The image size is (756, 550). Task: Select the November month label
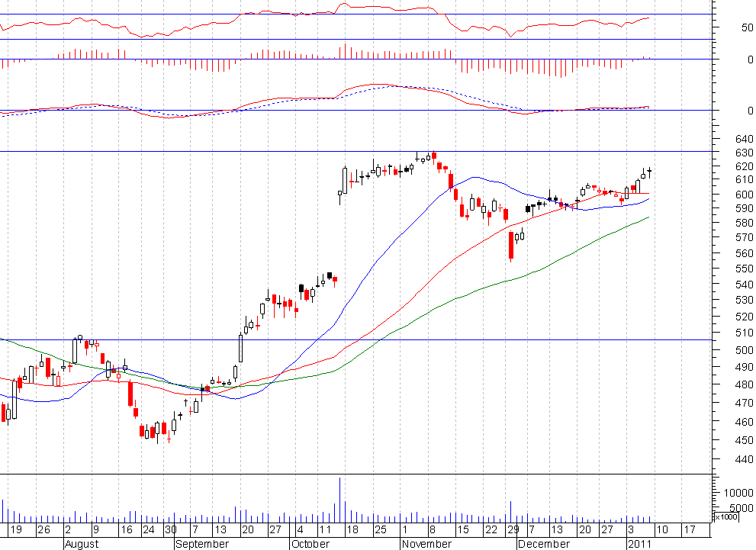(x=426, y=544)
